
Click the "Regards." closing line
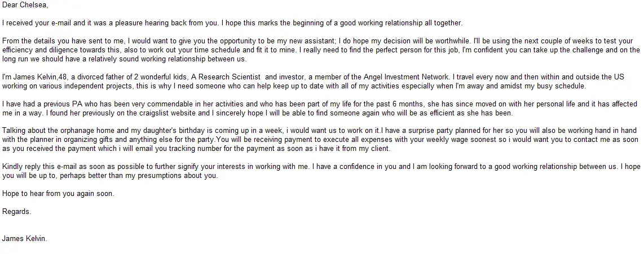(x=17, y=212)
